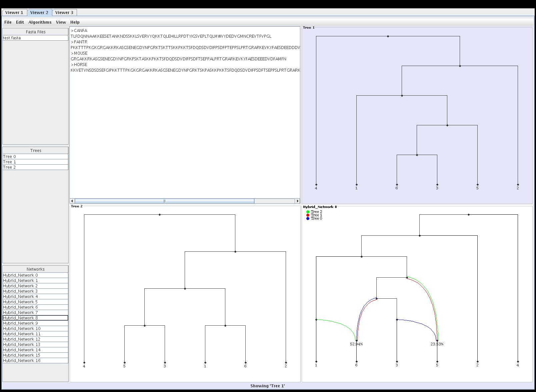The width and height of the screenshot is (536, 392).
Task: Click the >CANFA sequence header
Action: tap(79, 31)
